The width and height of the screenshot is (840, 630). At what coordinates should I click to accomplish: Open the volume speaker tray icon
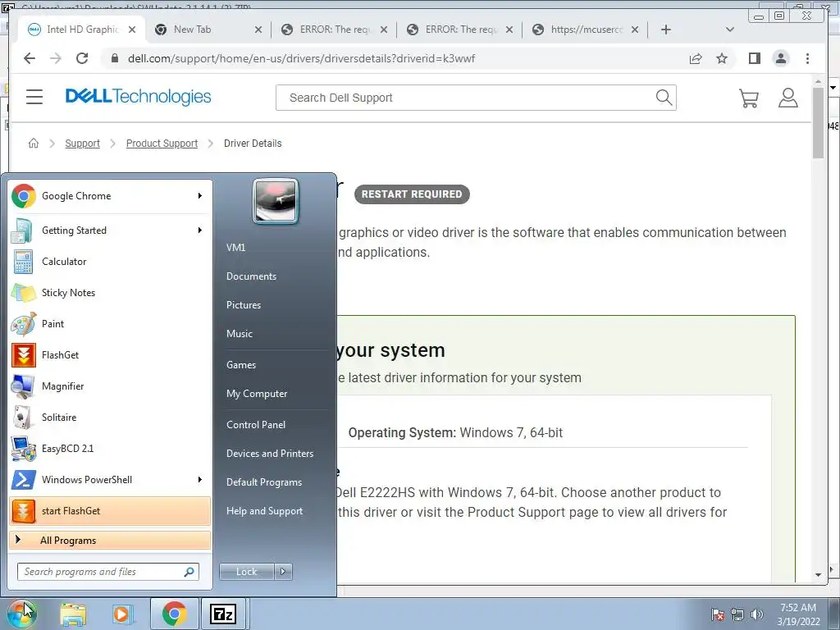757,615
